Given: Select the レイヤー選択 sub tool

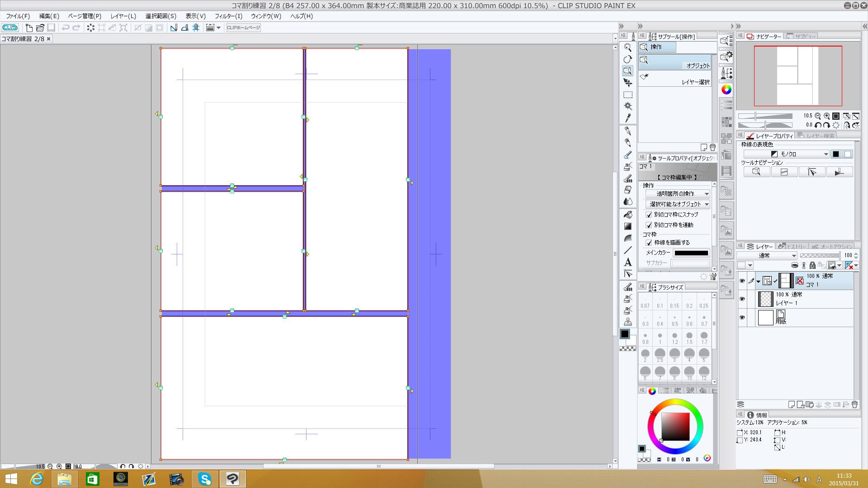Looking at the screenshot, I should tap(675, 79).
